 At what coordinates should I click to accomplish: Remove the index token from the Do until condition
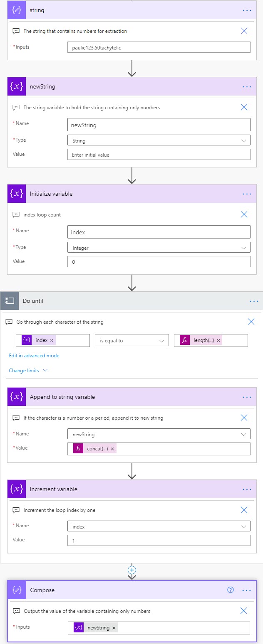point(52,340)
